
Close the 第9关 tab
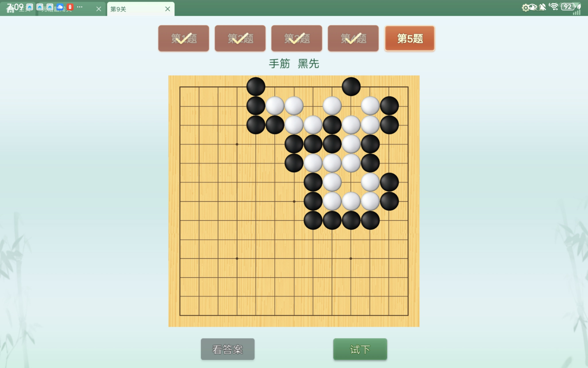168,9
